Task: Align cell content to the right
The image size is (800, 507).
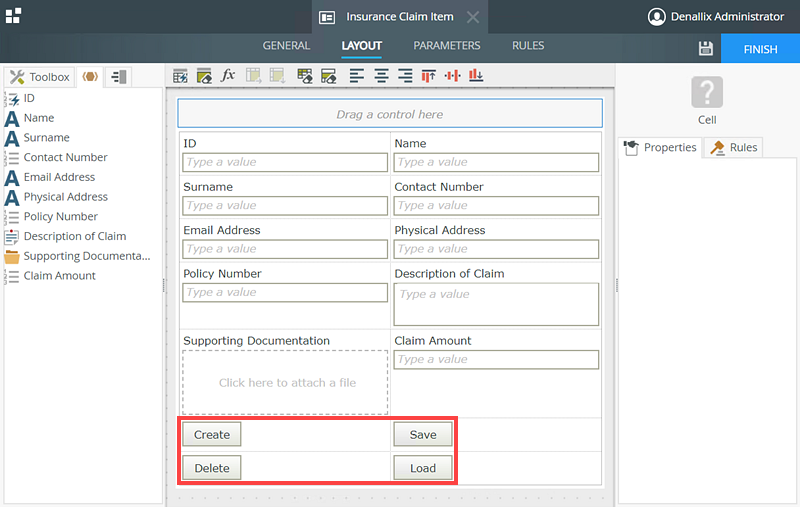Action: [404, 76]
